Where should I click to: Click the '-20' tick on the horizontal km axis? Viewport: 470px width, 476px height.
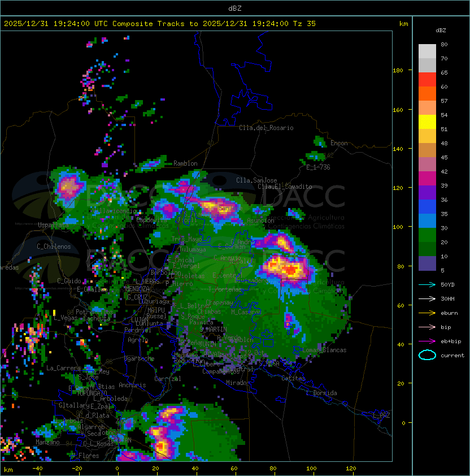click(77, 469)
